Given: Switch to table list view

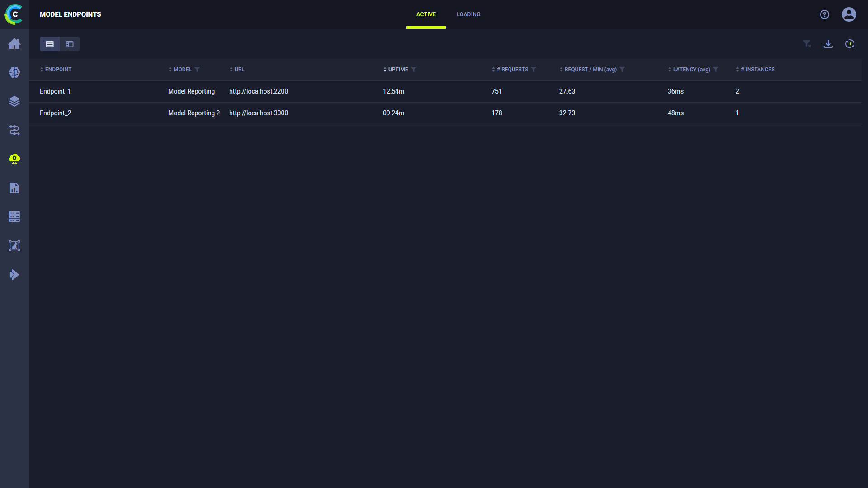Looking at the screenshot, I should click(x=50, y=44).
